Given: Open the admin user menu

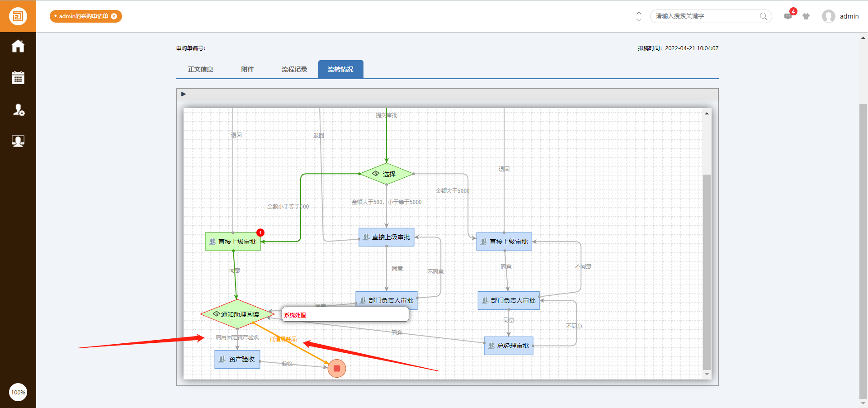Looking at the screenshot, I should pos(840,16).
